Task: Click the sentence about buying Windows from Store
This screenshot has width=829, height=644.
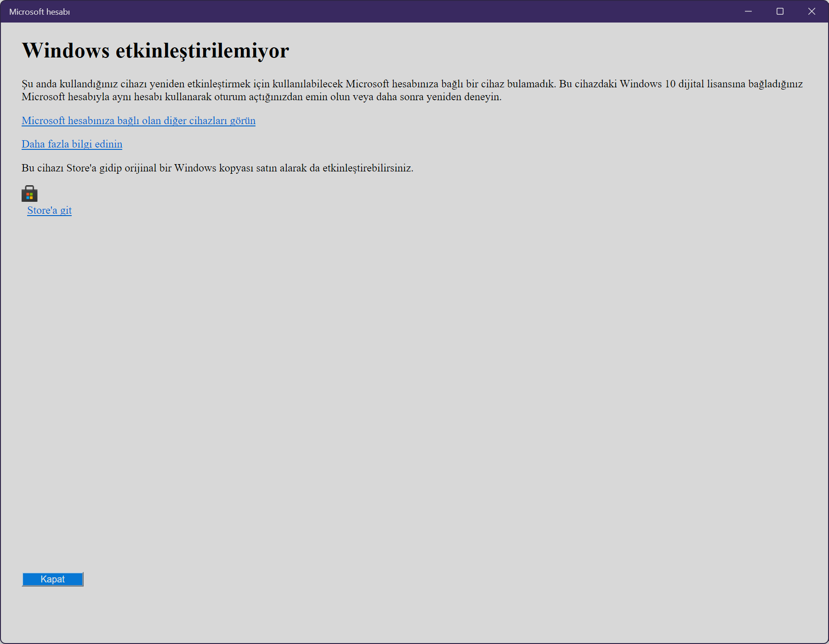Action: 217,168
